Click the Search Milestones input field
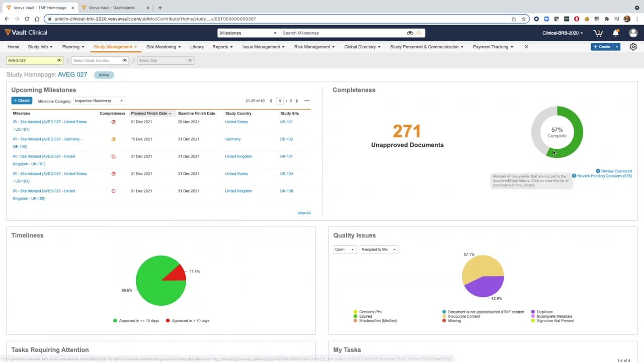Viewport: 644px width, 362px height. click(x=343, y=33)
